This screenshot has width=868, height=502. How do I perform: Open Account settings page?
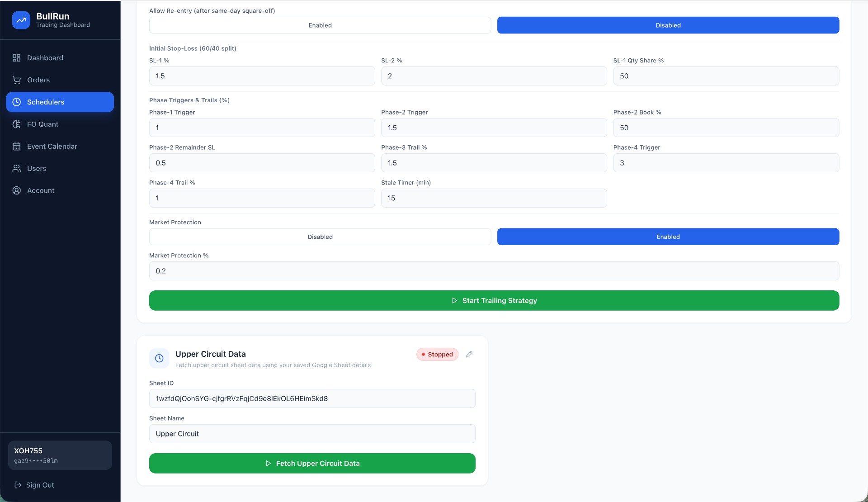(x=60, y=191)
